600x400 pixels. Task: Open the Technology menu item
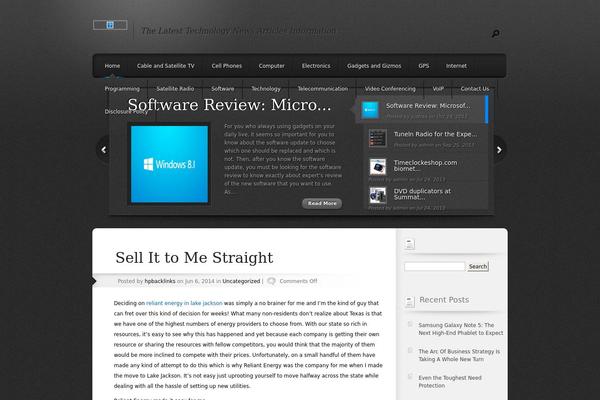pyautogui.click(x=266, y=89)
